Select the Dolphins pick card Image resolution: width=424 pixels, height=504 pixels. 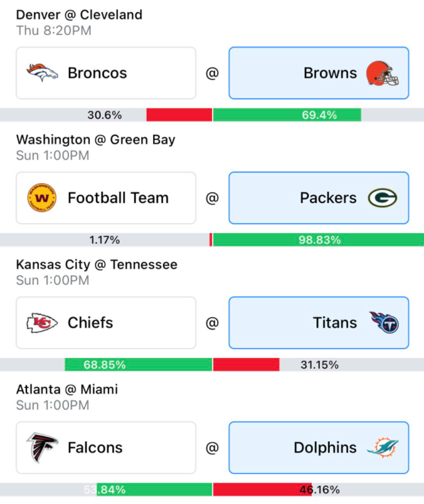coord(319,448)
